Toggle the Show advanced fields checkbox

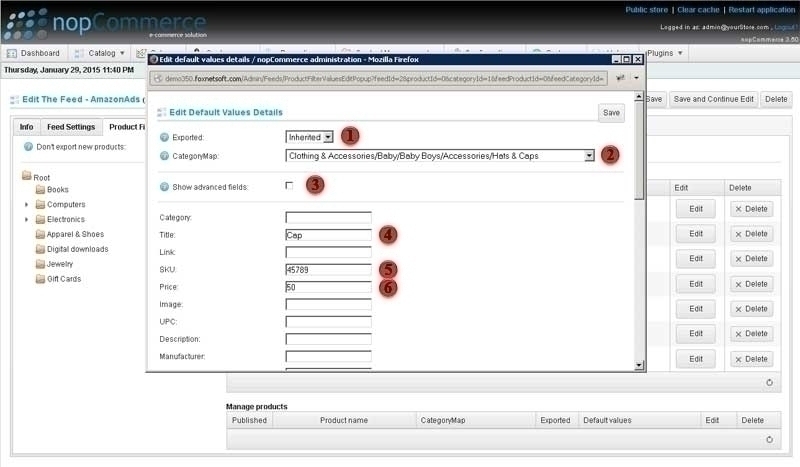289,185
